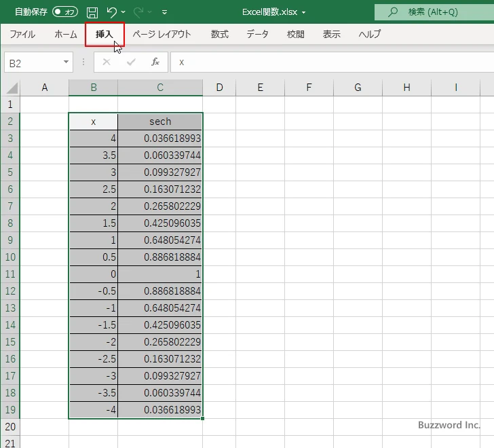The height and width of the screenshot is (448, 494).
Task: Select column H header
Action: click(406, 88)
